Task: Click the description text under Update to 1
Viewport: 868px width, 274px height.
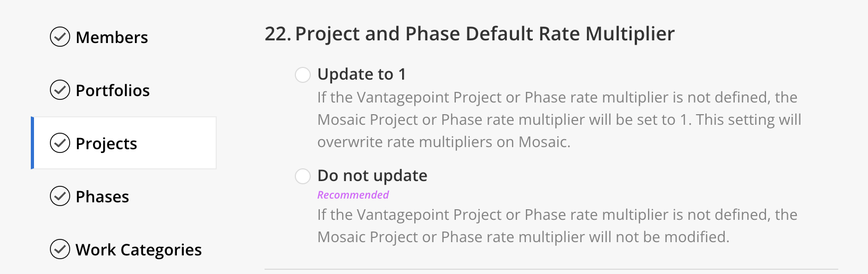Action: click(x=559, y=119)
